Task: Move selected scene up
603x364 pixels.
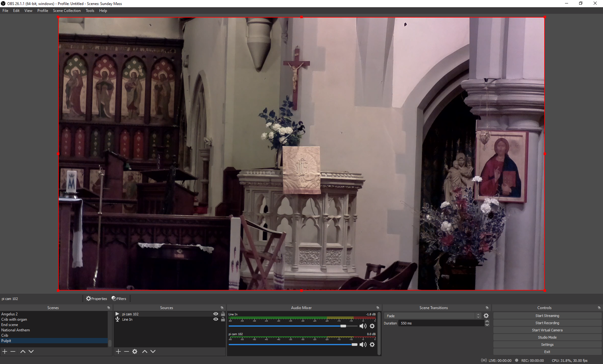Action: (23, 351)
